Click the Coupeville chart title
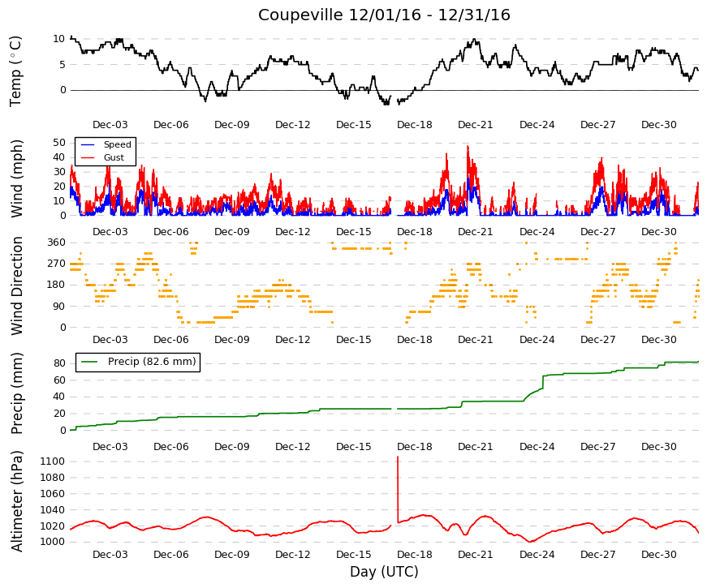 [384, 15]
